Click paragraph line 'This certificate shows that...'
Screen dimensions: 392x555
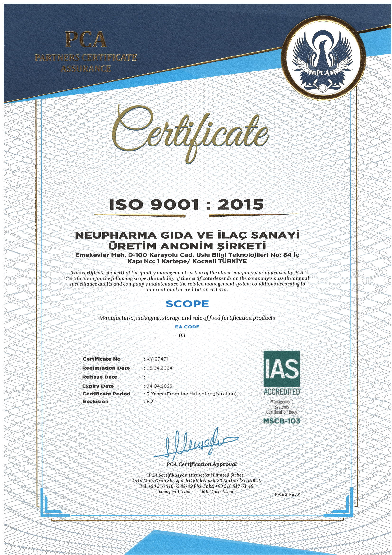pos(187,273)
